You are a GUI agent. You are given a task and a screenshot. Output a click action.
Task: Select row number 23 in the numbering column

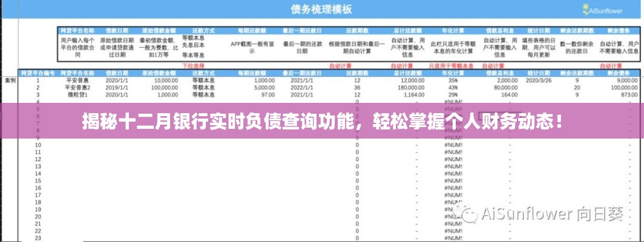38,238
